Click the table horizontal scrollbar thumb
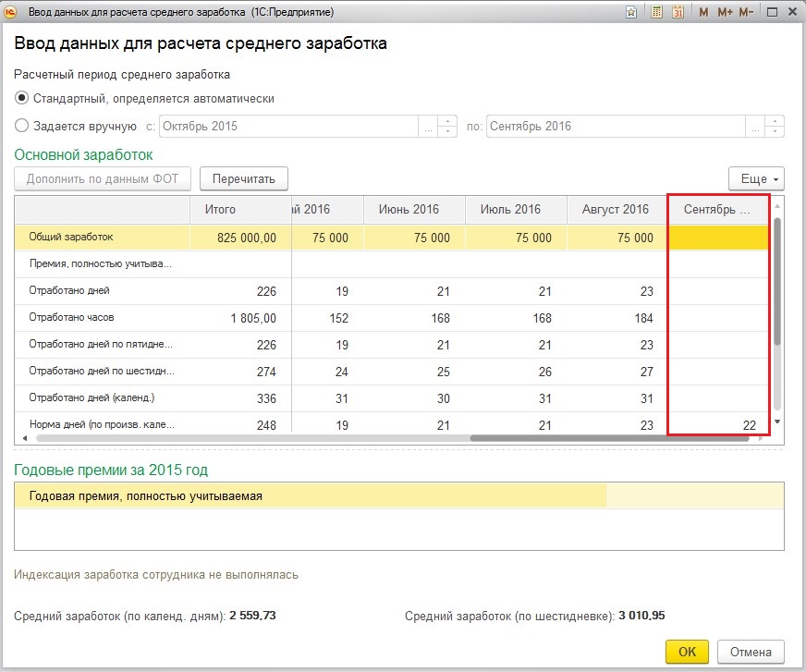The height and width of the screenshot is (672, 806). (x=609, y=438)
